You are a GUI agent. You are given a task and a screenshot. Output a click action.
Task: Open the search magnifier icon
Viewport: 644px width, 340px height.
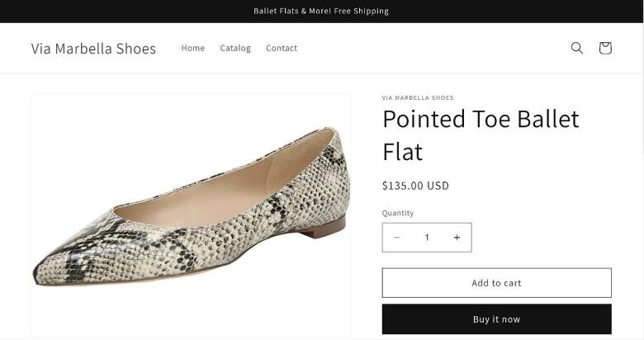pos(576,48)
